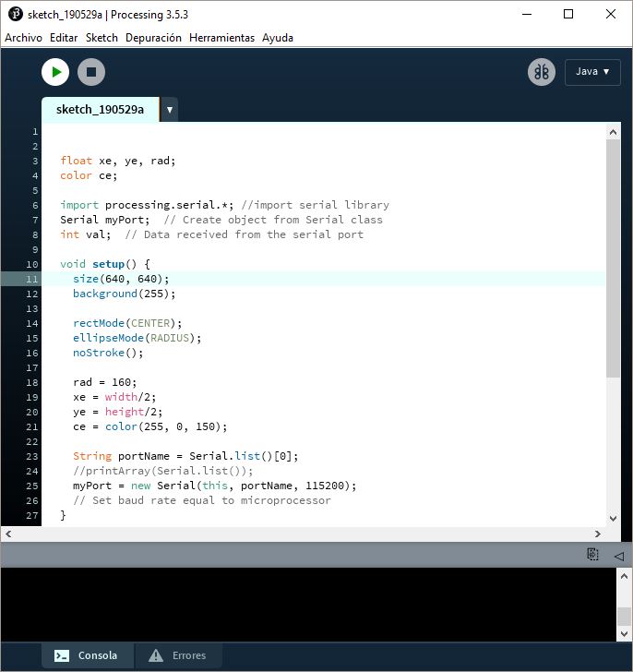Click the '//printArray(Serial.list());' comment

tap(163, 471)
